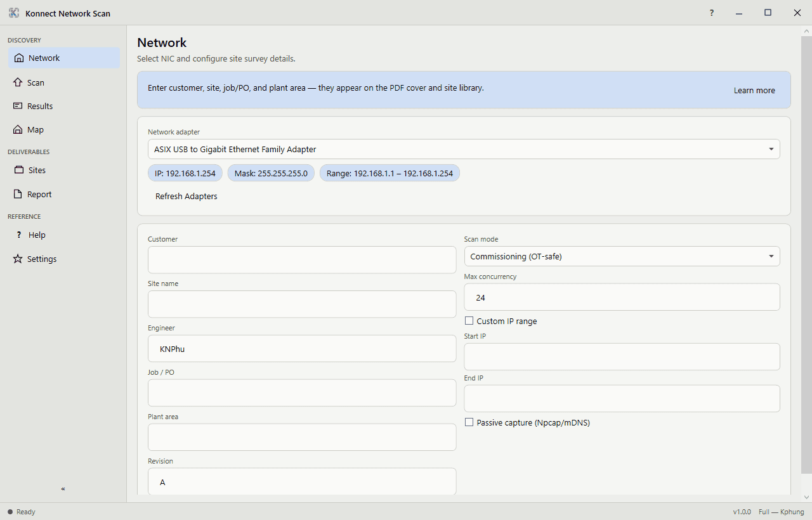Open the Network adapter dropdown

pyautogui.click(x=464, y=149)
